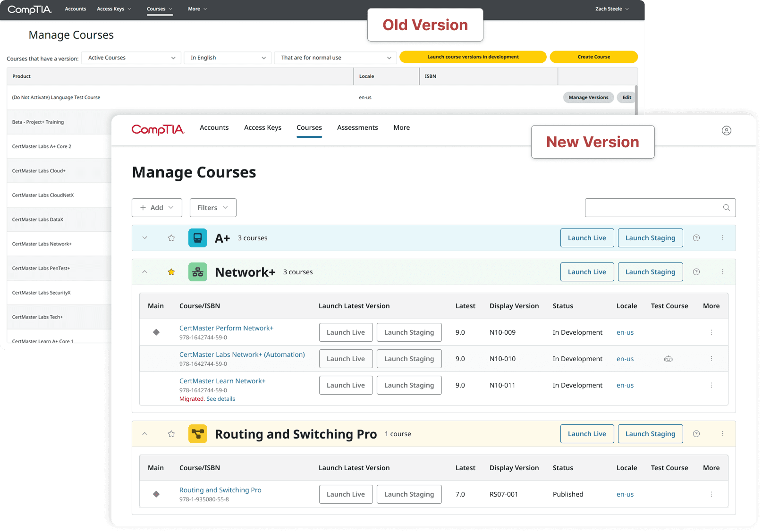Select CertMaster Labs PenTest+ row in old version
The width and height of the screenshot is (762, 532).
59,268
